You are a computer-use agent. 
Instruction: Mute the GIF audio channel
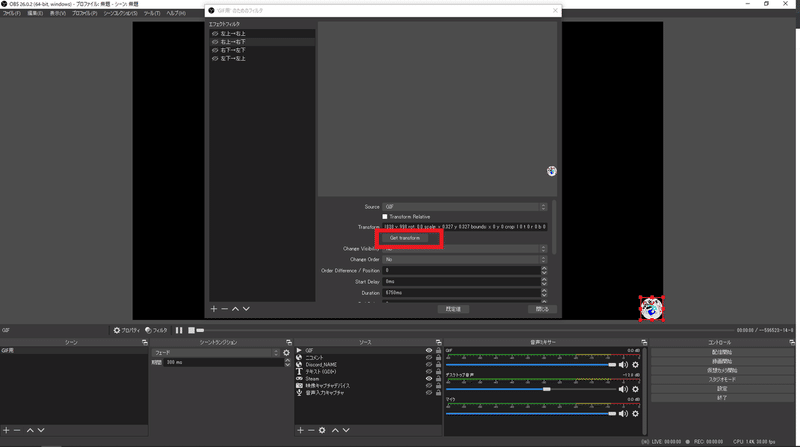[x=623, y=365]
